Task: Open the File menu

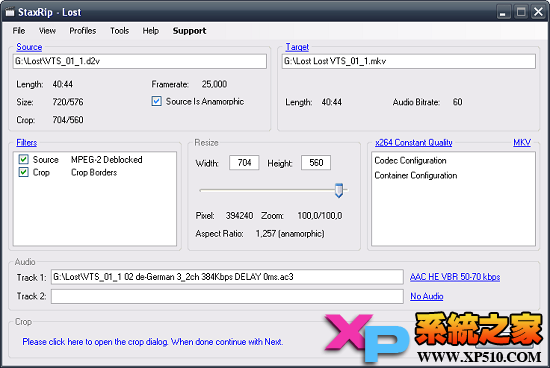Action: [x=19, y=31]
